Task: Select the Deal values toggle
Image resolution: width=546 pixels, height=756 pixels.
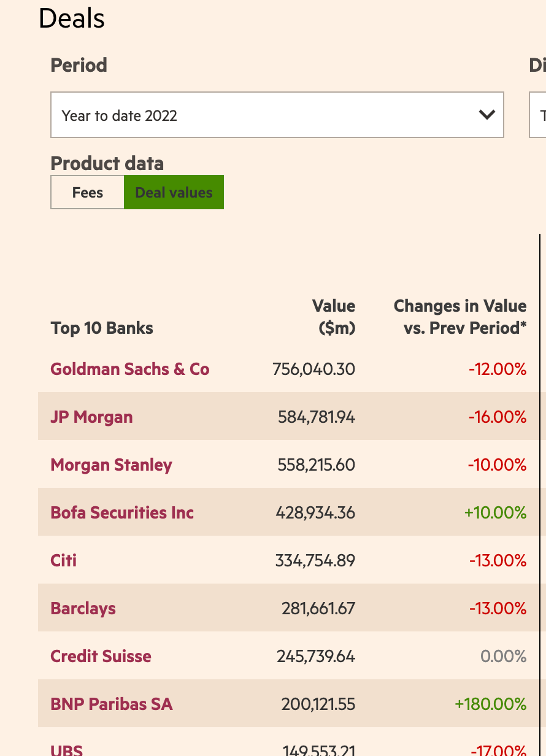Action: point(174,193)
